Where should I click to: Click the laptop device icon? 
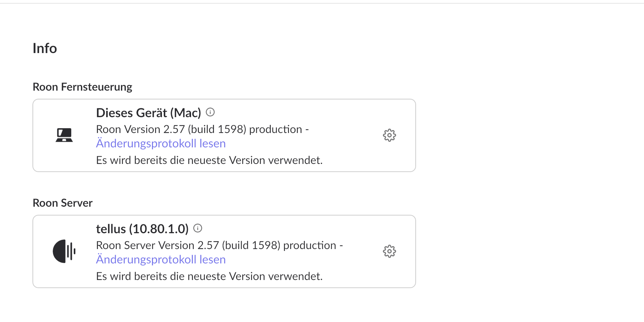pyautogui.click(x=64, y=135)
